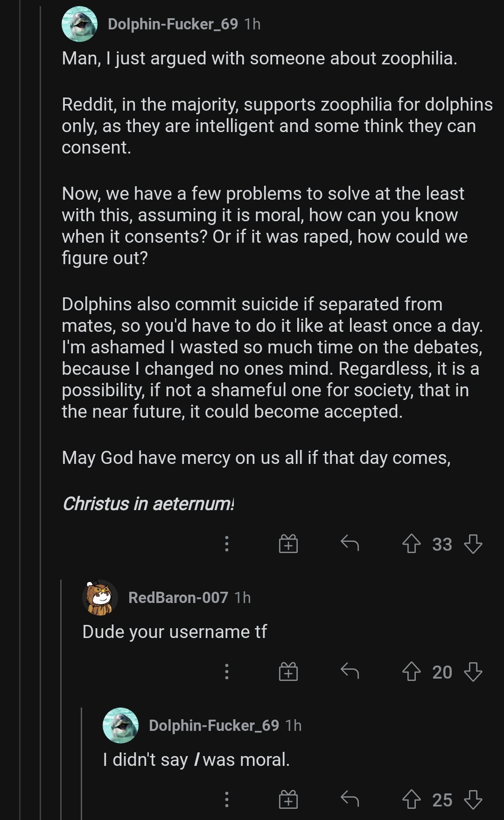The image size is (504, 820).
Task: Open the three-dot menu on the top comment
Action: [x=227, y=544]
